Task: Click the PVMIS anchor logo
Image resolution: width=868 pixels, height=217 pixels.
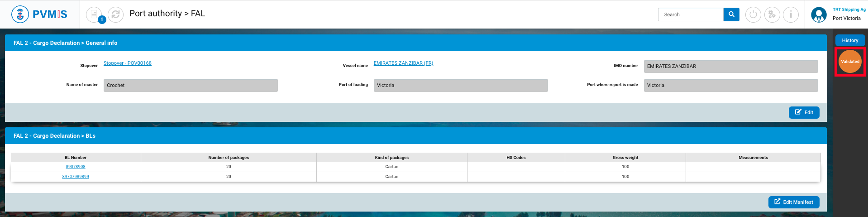Action: (20, 14)
